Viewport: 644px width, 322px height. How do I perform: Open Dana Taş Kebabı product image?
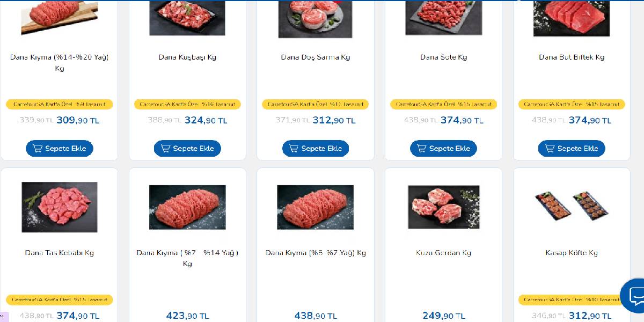(60, 207)
